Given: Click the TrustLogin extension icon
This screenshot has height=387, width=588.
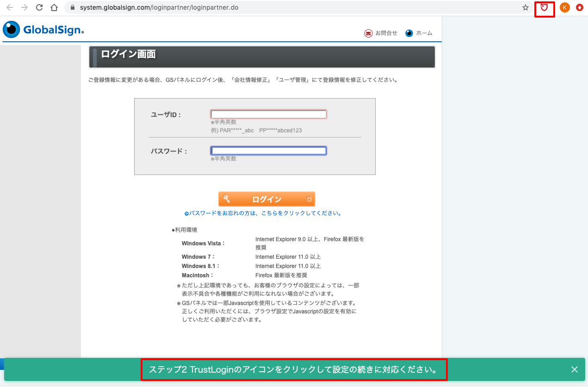Looking at the screenshot, I should coord(545,7).
